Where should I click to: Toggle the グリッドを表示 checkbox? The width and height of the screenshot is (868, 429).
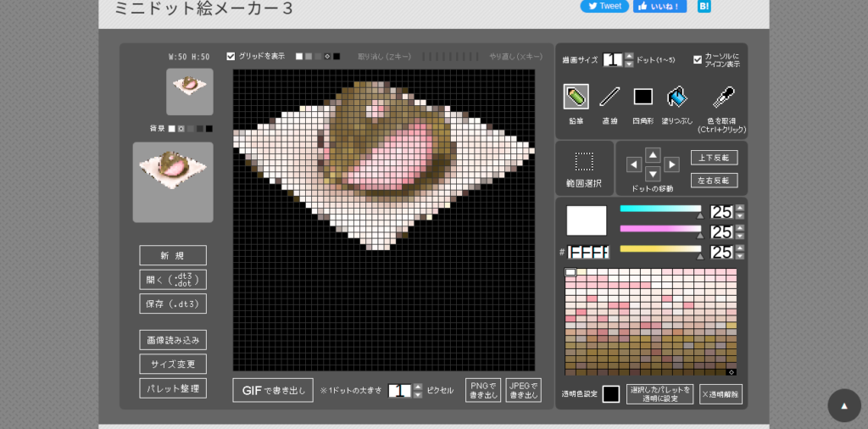click(231, 56)
